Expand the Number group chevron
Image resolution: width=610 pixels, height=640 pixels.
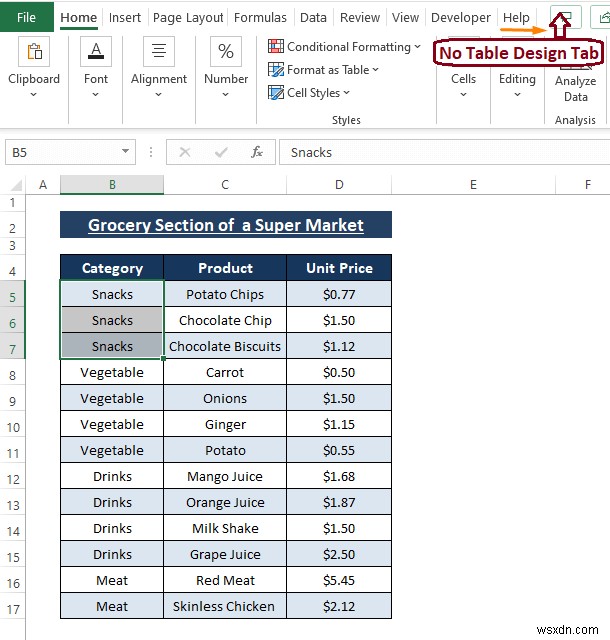pos(225,95)
